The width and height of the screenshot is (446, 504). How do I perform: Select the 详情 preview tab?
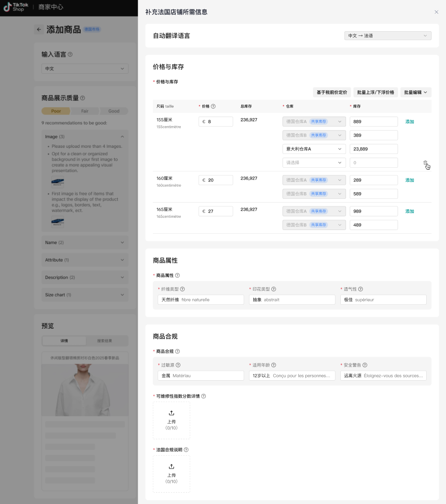64,341
